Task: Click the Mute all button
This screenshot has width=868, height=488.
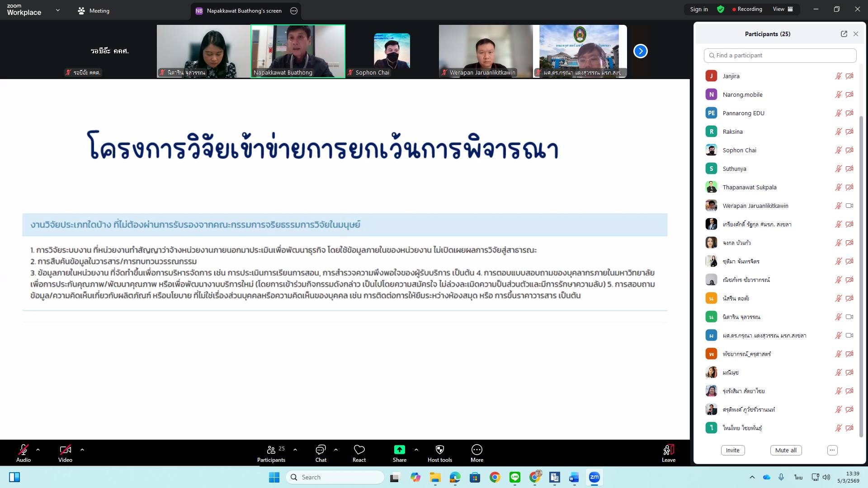Action: click(x=786, y=450)
